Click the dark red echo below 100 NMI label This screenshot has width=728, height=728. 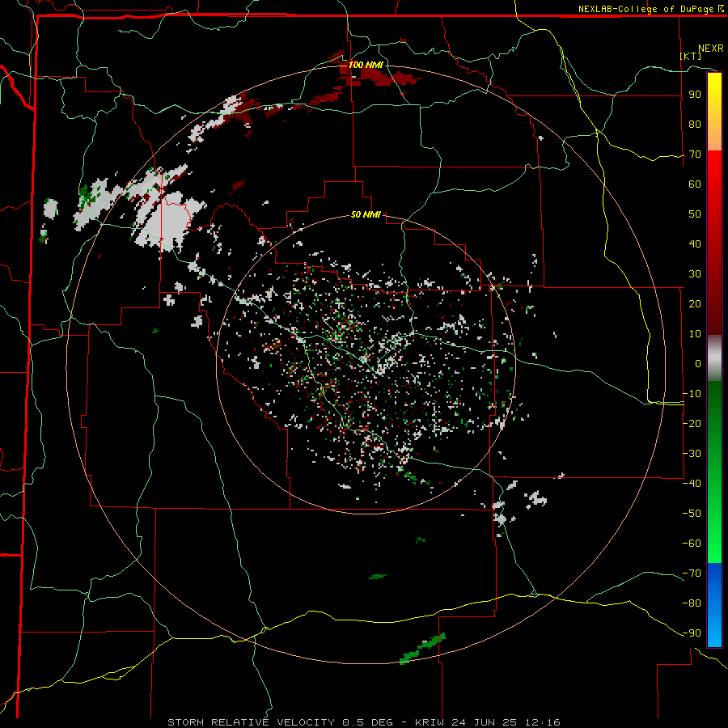383,77
